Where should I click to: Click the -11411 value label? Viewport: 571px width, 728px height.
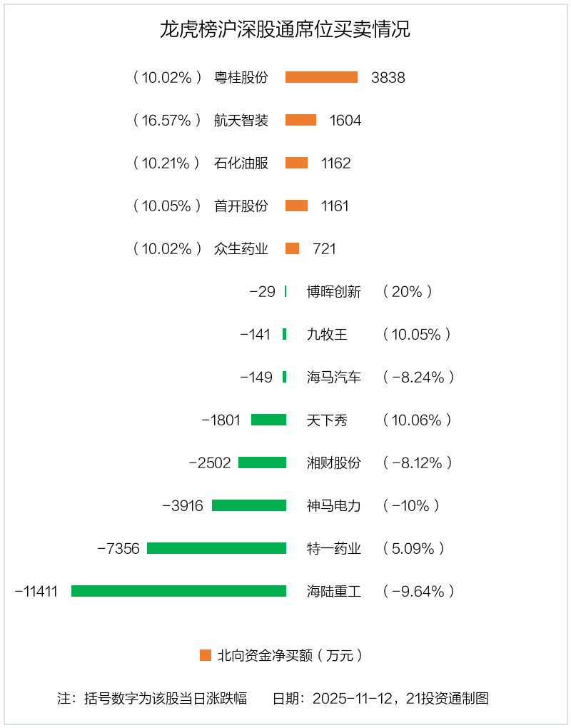[36, 591]
